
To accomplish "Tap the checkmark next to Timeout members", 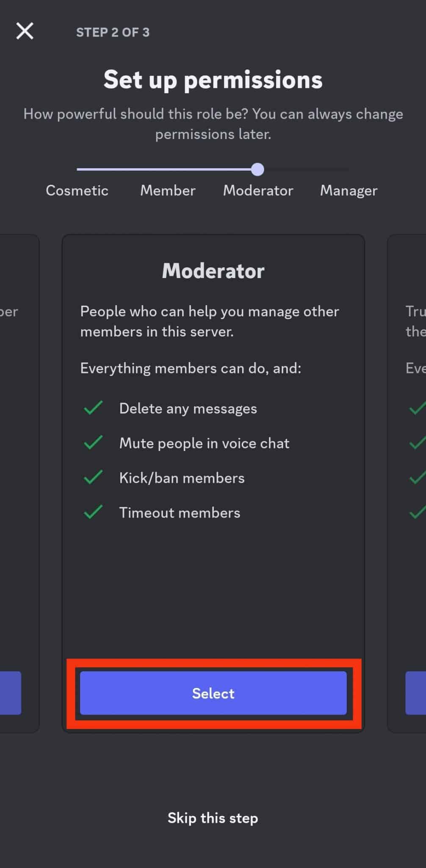I will (x=93, y=512).
